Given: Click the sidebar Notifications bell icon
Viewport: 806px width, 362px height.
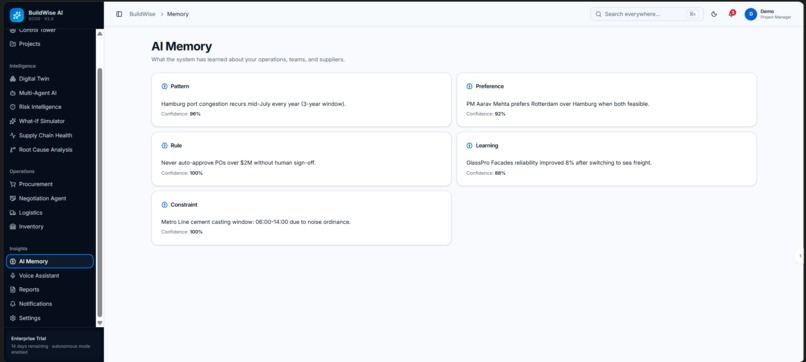Looking at the screenshot, I should tap(13, 304).
